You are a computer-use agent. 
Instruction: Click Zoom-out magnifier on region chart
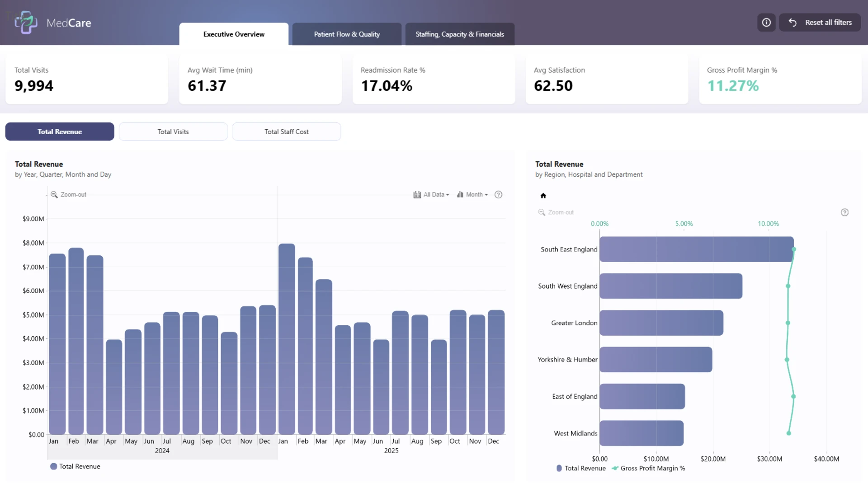coord(542,212)
